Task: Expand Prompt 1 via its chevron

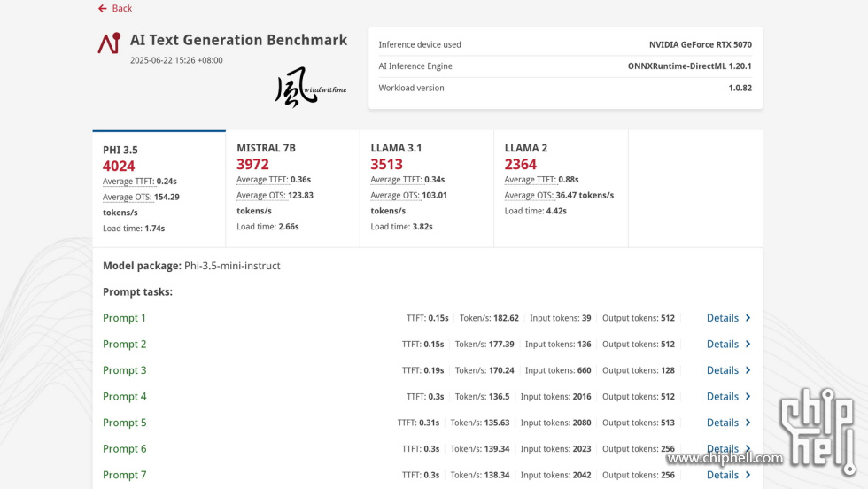Action: point(748,318)
